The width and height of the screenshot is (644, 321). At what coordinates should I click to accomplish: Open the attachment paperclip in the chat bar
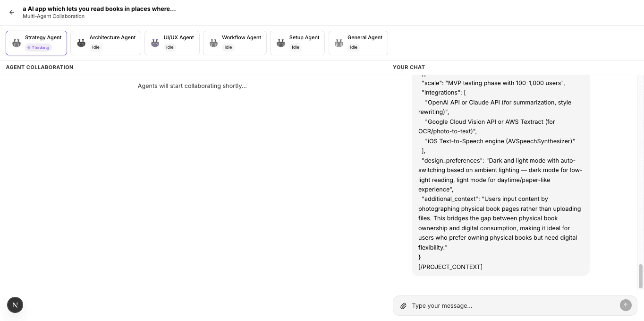click(x=403, y=306)
